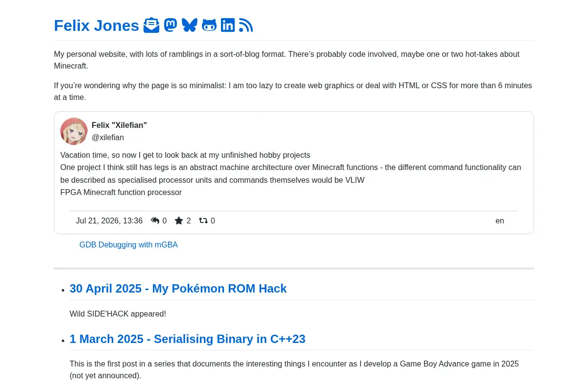Click the Xilefian avatar image
The width and height of the screenshot is (588, 392).
74,131
